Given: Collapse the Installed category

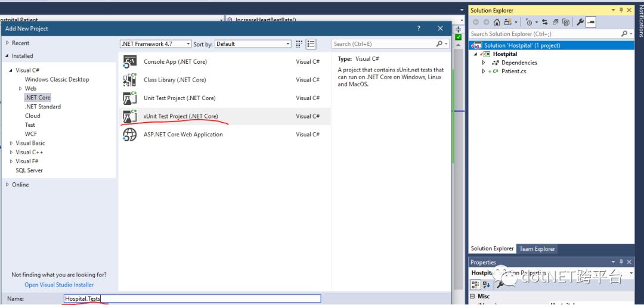Looking at the screenshot, I should [7, 56].
